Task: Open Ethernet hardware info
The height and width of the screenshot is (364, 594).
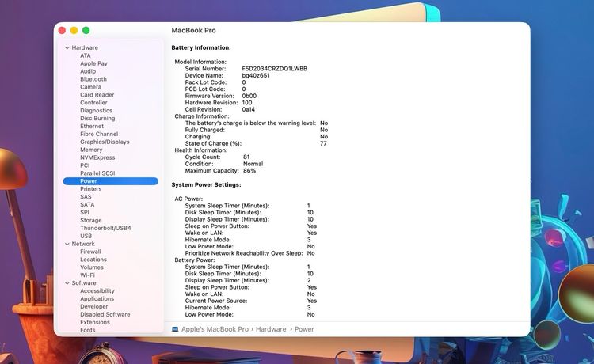Action: 92,126
